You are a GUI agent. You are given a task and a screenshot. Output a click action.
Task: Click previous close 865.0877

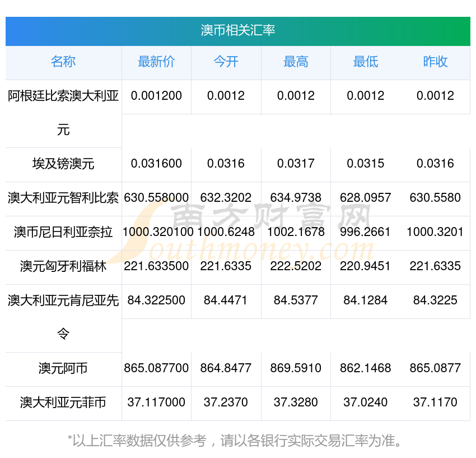coord(435,368)
